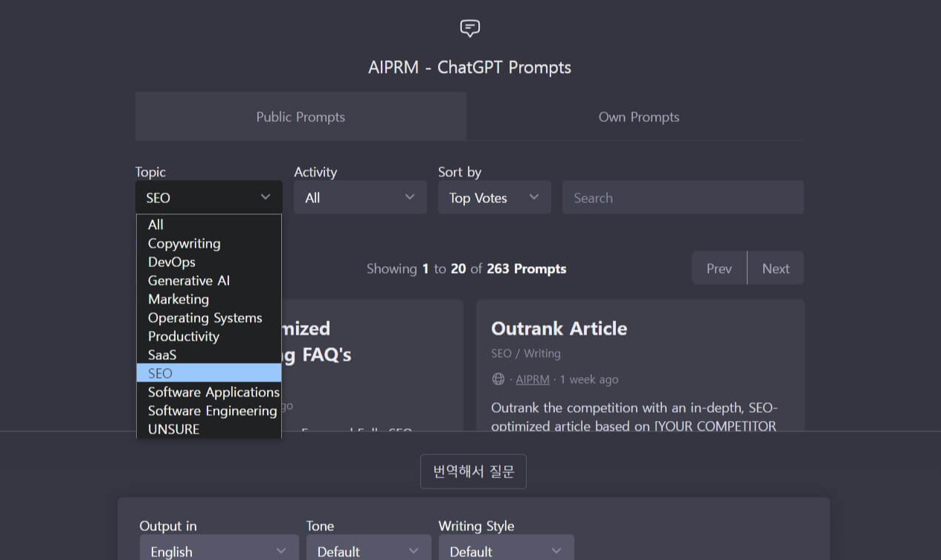
Task: Select highlighted SEO option in Topic list
Action: click(209, 373)
